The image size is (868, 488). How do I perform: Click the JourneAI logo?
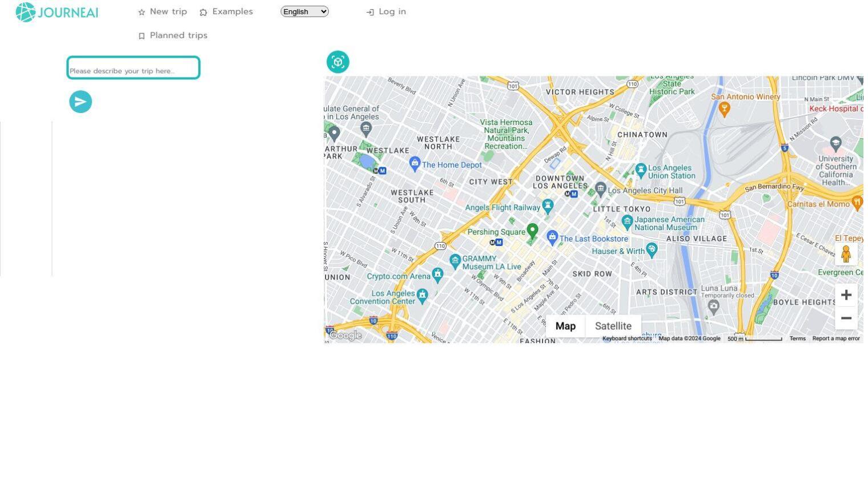[57, 12]
